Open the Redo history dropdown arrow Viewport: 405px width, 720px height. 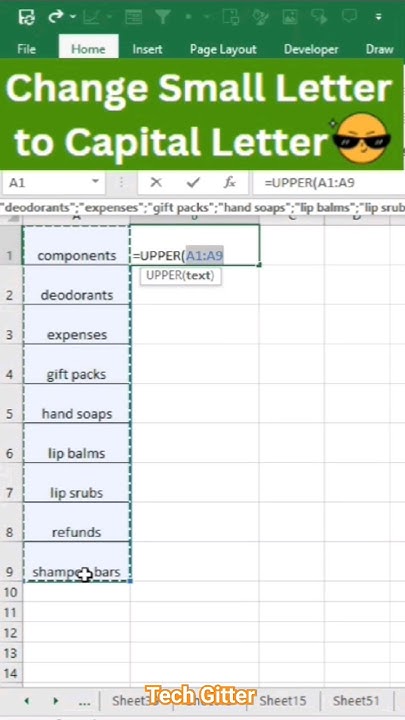point(73,17)
